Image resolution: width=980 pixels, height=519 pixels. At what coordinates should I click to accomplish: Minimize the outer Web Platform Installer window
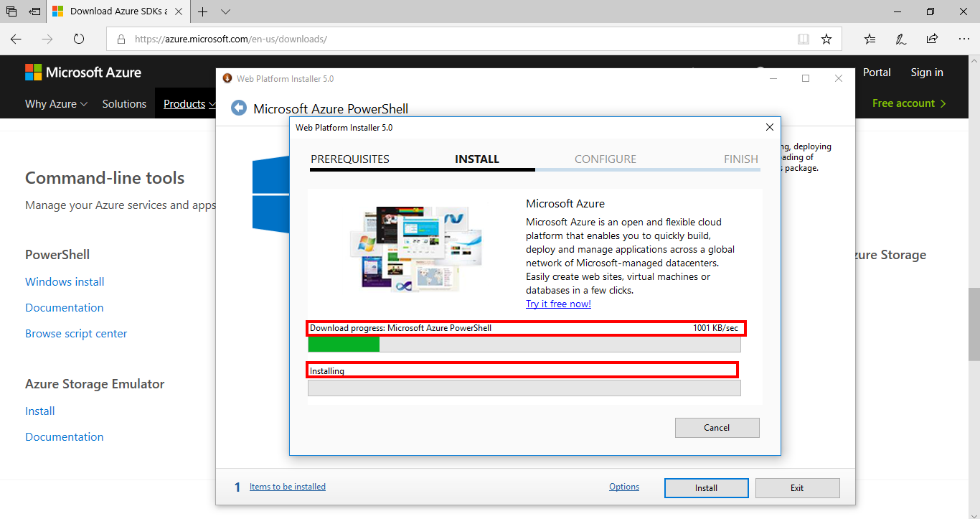773,78
